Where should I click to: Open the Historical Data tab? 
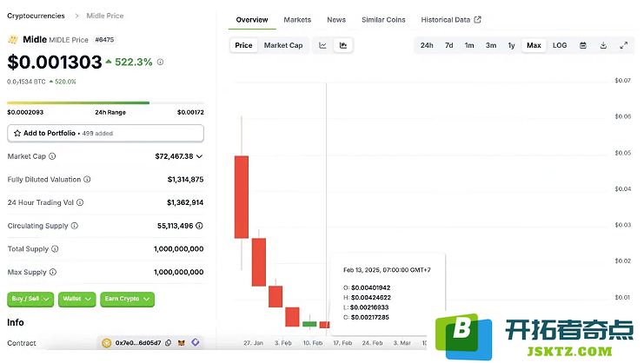click(x=450, y=20)
